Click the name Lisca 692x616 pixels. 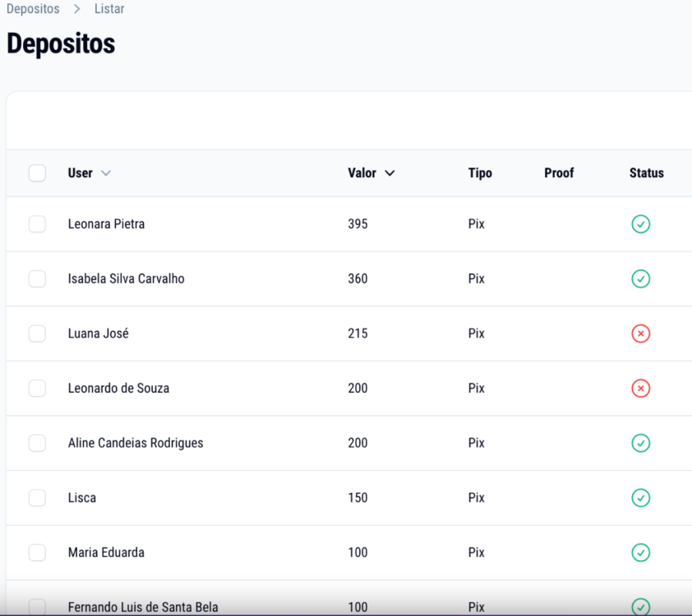point(82,498)
